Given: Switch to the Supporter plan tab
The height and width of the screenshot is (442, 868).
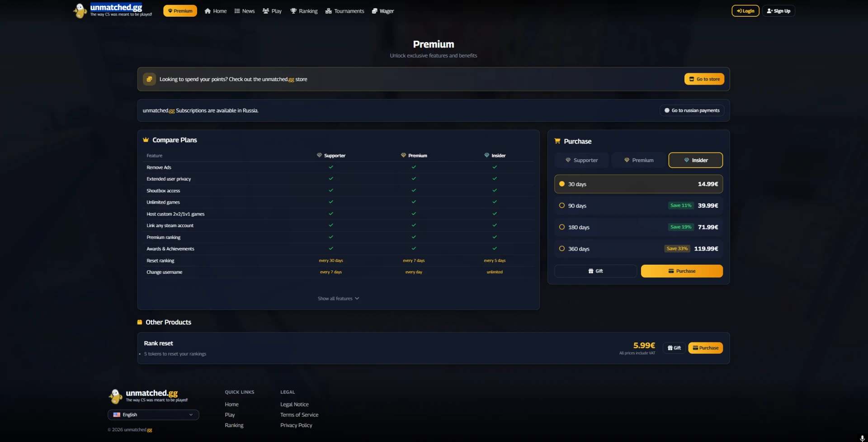Looking at the screenshot, I should [x=582, y=160].
